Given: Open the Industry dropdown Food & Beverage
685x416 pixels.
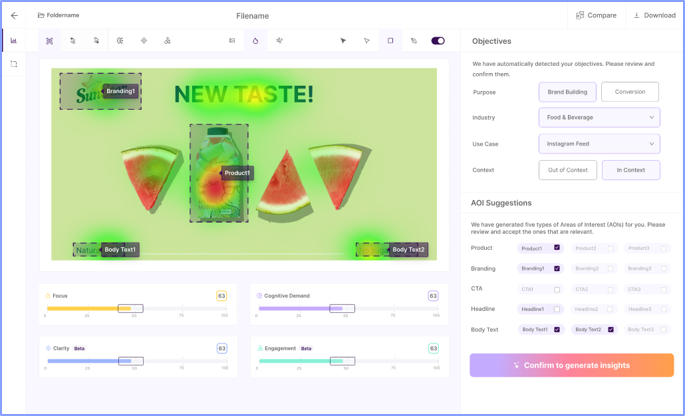Looking at the screenshot, I should 599,117.
